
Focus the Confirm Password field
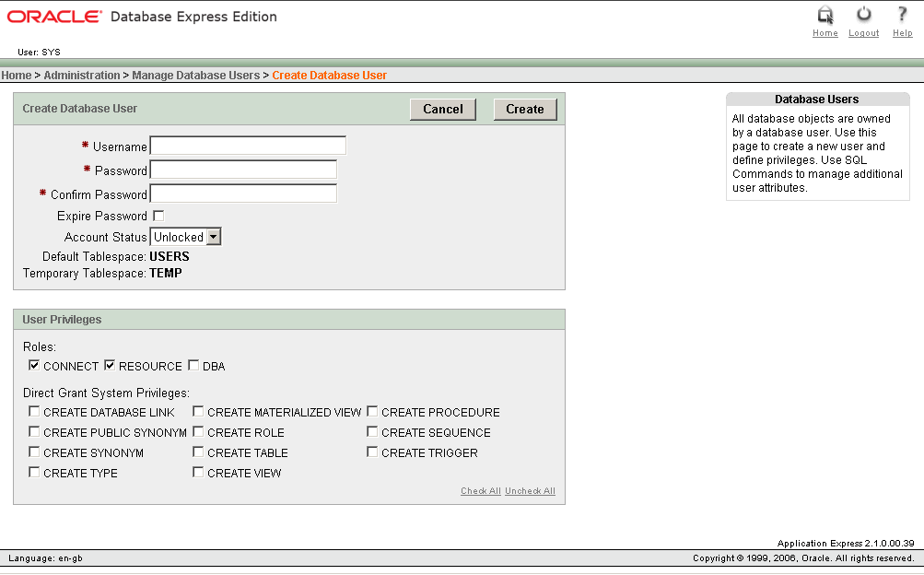243,194
